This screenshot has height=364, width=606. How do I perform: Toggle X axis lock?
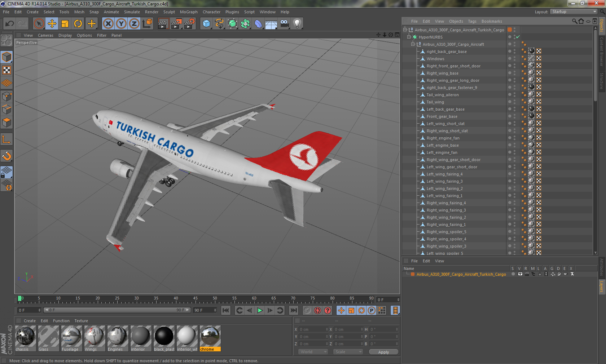click(x=108, y=24)
